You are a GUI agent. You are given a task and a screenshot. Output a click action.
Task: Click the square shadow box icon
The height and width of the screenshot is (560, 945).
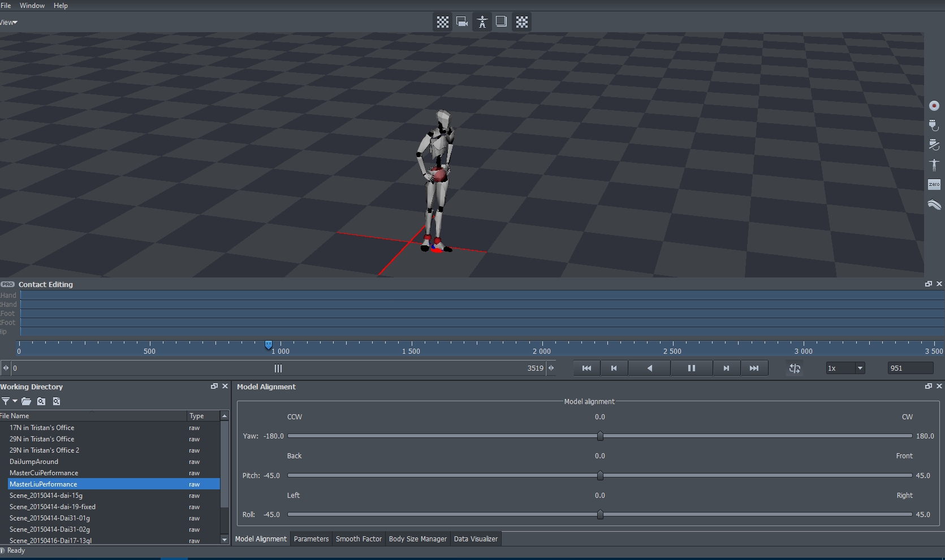pyautogui.click(x=501, y=21)
